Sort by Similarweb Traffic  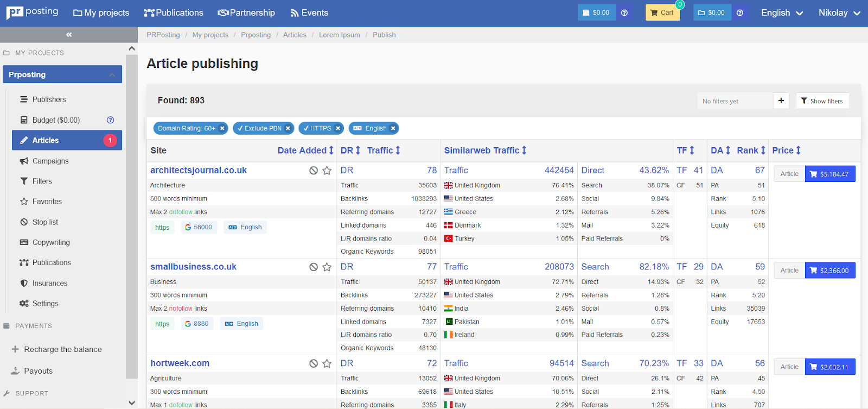486,150
